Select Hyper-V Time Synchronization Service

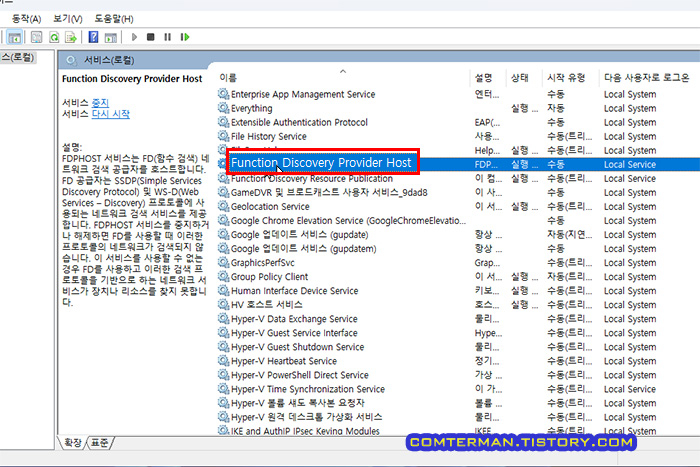click(308, 389)
